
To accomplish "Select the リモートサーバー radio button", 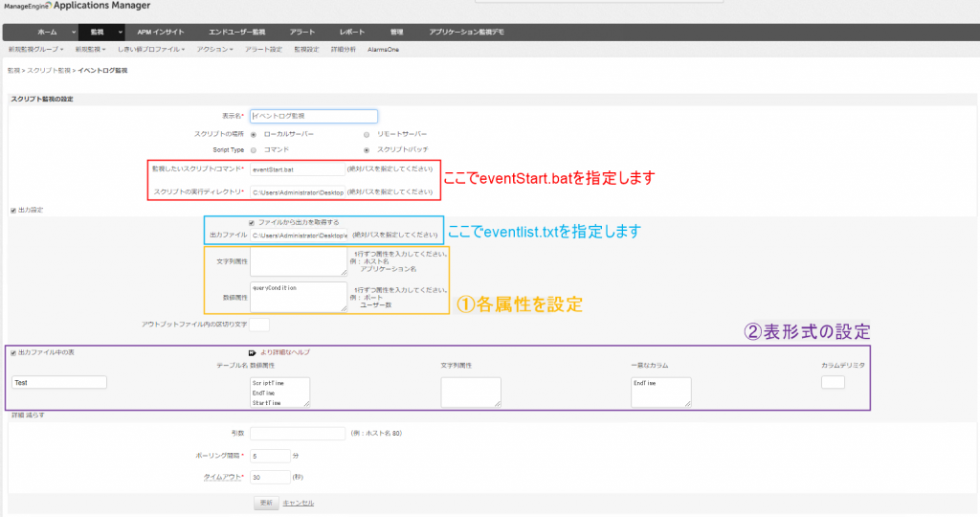I will point(367,134).
